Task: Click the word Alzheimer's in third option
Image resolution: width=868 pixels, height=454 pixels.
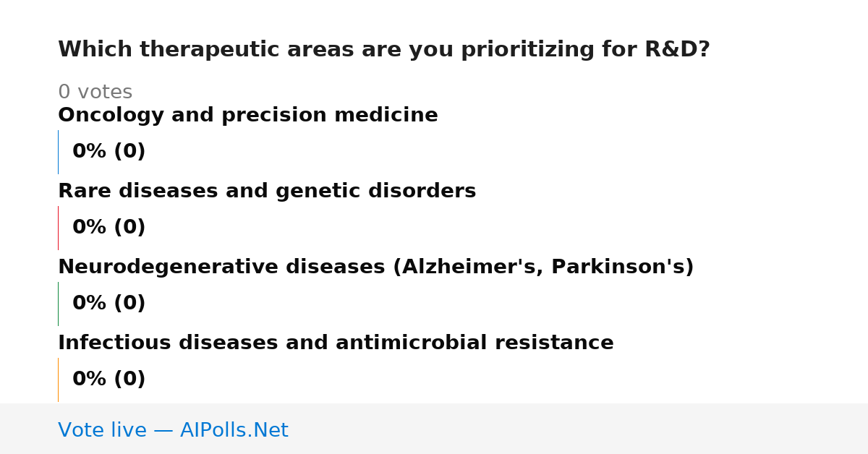Action: click(469, 267)
